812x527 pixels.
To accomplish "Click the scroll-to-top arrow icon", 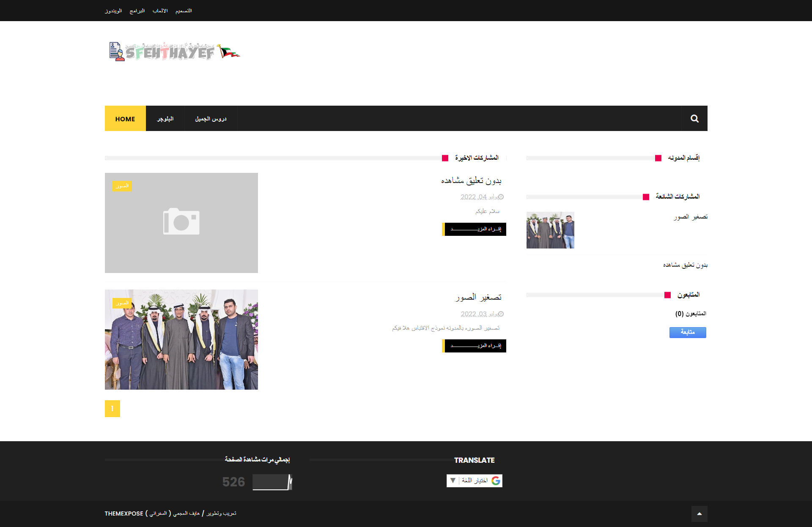I will tap(699, 514).
